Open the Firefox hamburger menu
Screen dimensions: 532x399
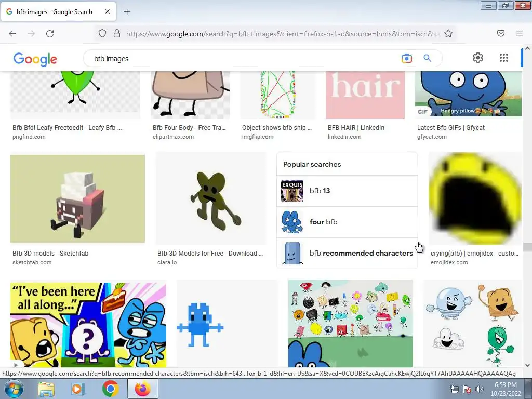pos(520,33)
